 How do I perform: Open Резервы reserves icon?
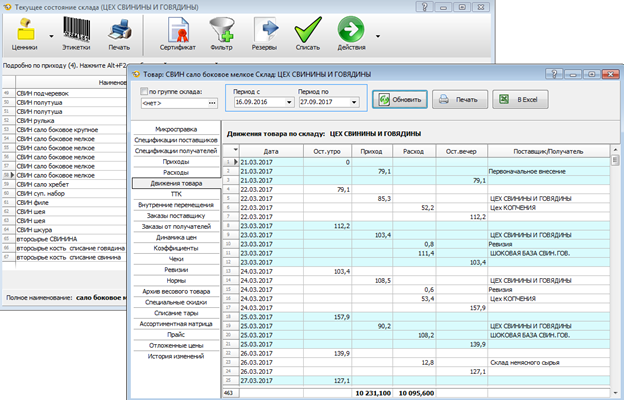coord(265,30)
